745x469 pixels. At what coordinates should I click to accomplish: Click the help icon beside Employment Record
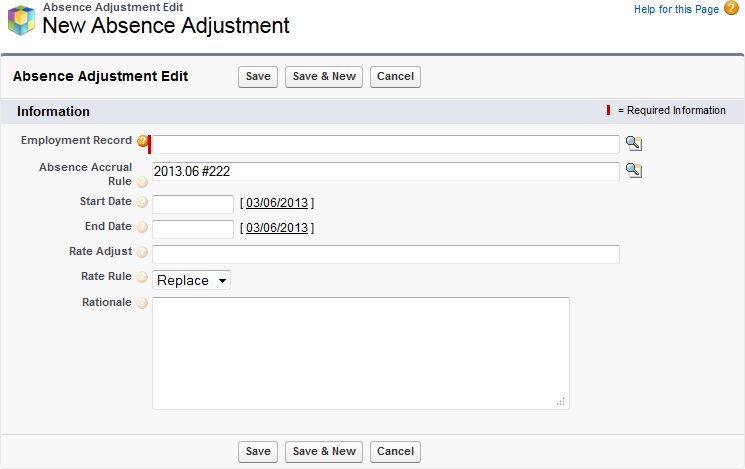142,141
